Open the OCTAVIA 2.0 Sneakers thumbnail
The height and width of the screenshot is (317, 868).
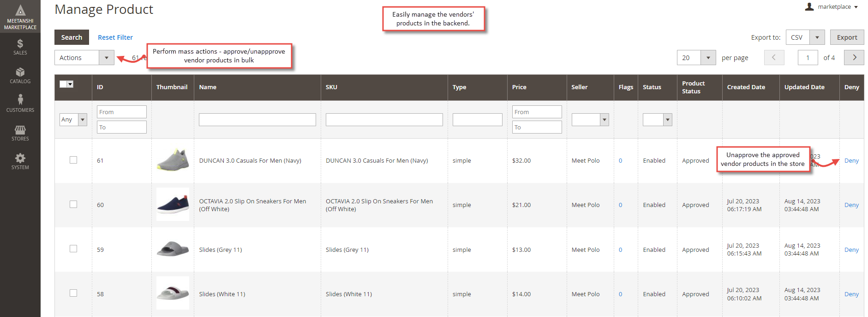[x=173, y=204]
